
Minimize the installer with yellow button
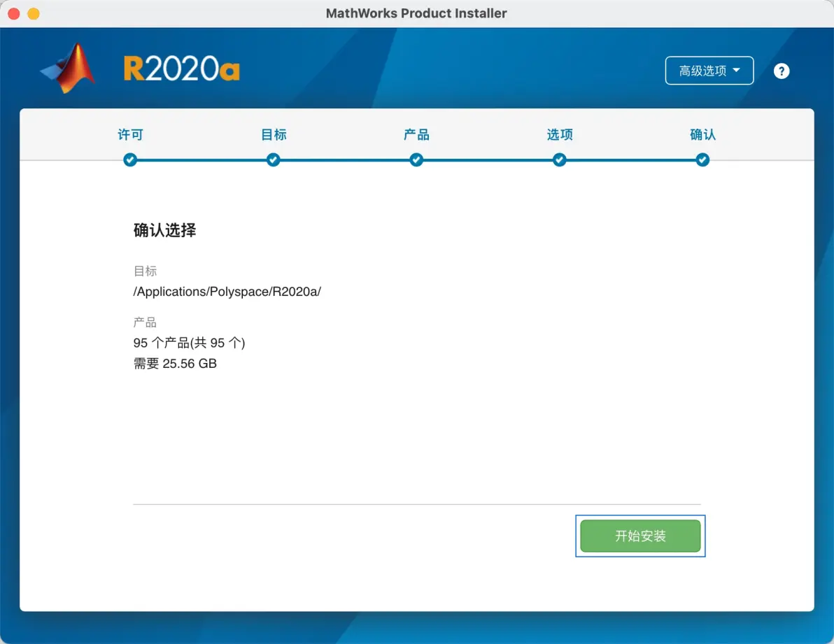click(x=34, y=13)
